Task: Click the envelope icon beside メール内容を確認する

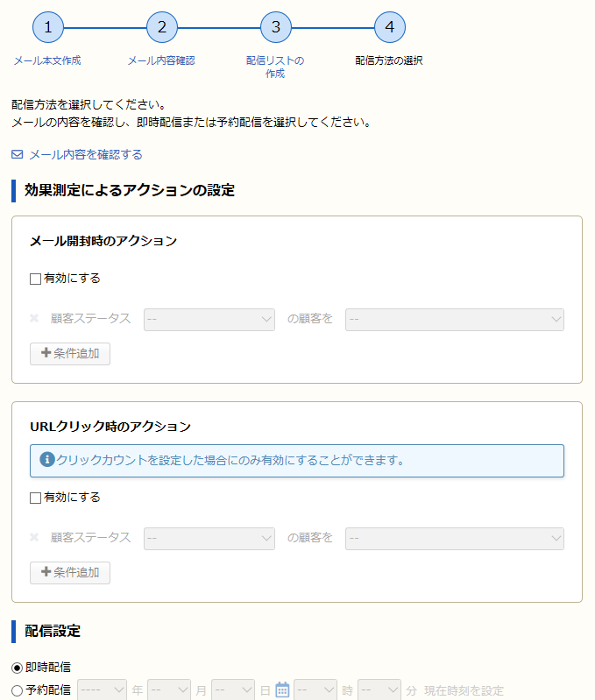Action: coord(17,154)
